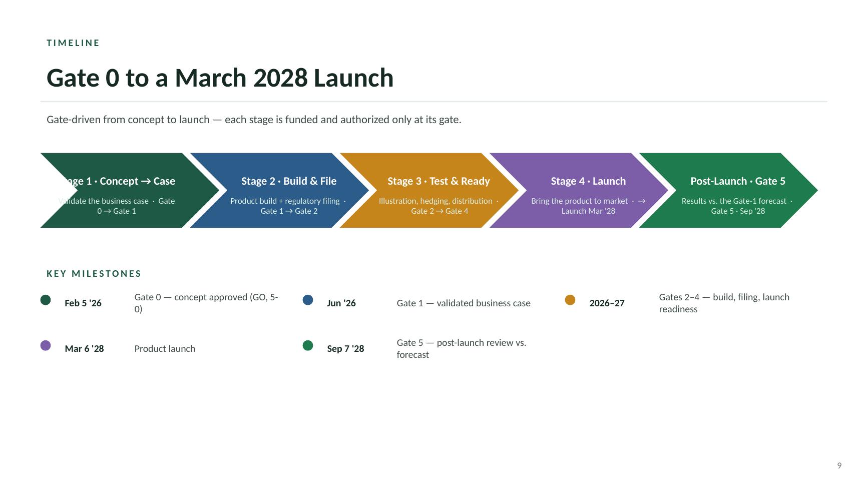Click purple dot beside Mar 6 '28

46,345
